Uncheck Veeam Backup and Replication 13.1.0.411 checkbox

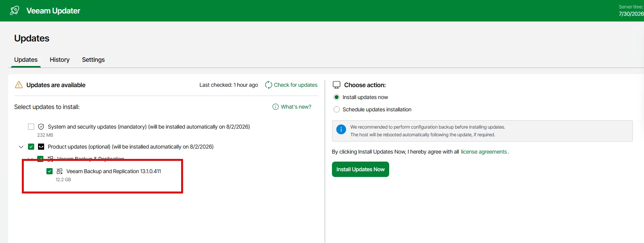click(x=50, y=171)
